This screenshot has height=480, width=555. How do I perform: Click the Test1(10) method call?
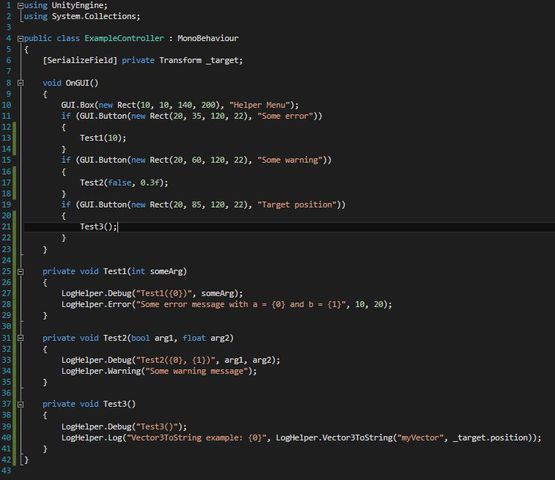point(103,138)
